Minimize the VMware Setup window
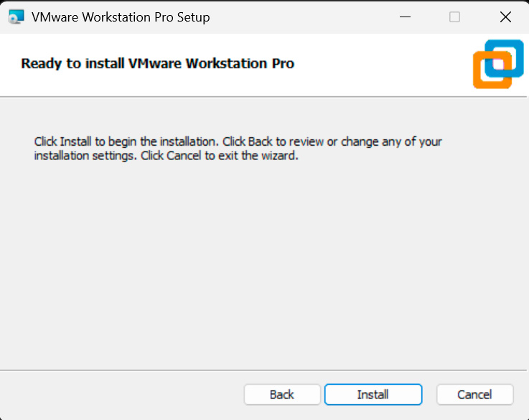Screen dimensions: 529x420 412,17
